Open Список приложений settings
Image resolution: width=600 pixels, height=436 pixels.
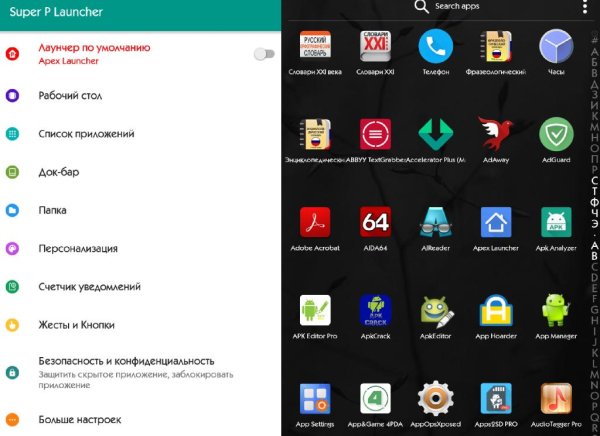[x=140, y=134]
